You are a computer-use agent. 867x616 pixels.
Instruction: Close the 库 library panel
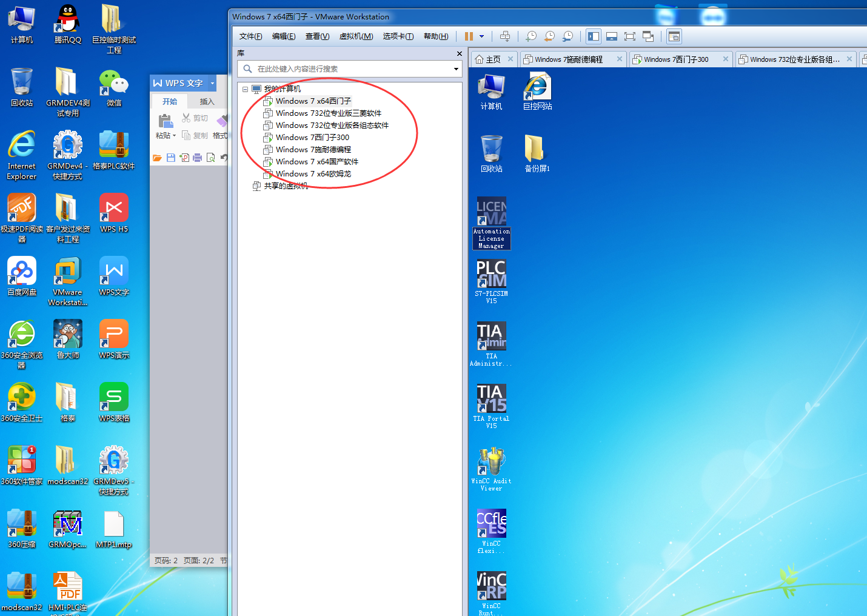(x=460, y=53)
